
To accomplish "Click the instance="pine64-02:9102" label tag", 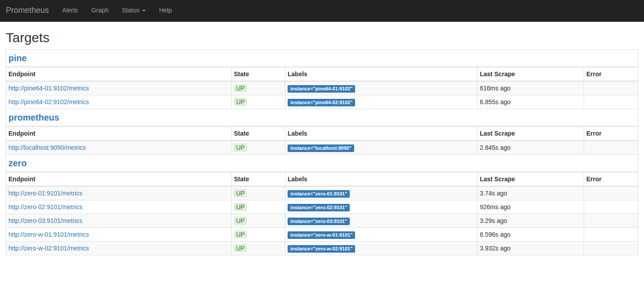I will coord(321,102).
